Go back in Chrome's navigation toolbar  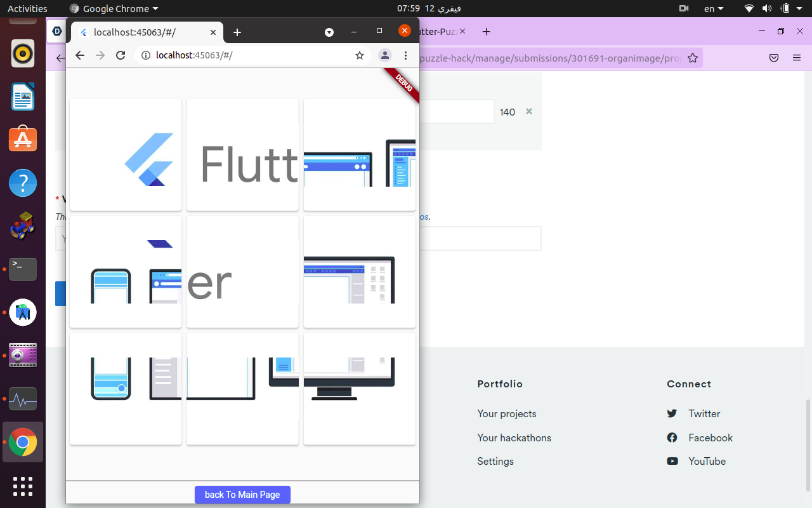tap(80, 55)
